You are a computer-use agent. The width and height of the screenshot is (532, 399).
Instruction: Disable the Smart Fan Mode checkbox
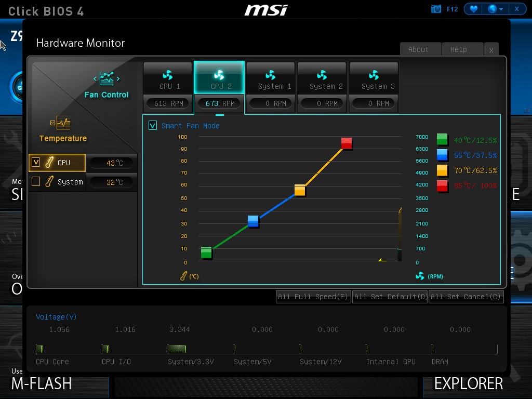tap(153, 126)
